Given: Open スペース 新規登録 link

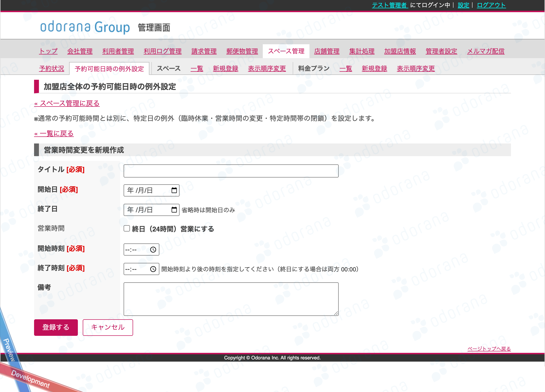Looking at the screenshot, I should [x=226, y=69].
